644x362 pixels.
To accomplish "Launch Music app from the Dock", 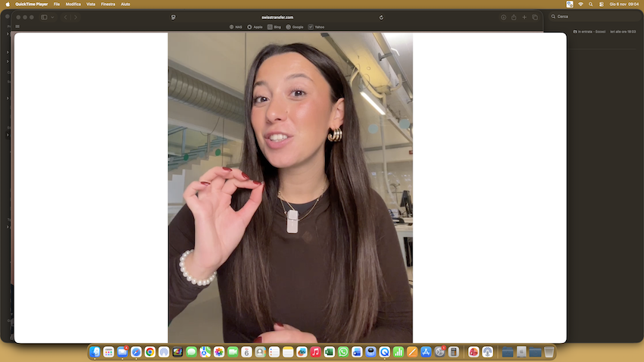I will pyautogui.click(x=315, y=352).
